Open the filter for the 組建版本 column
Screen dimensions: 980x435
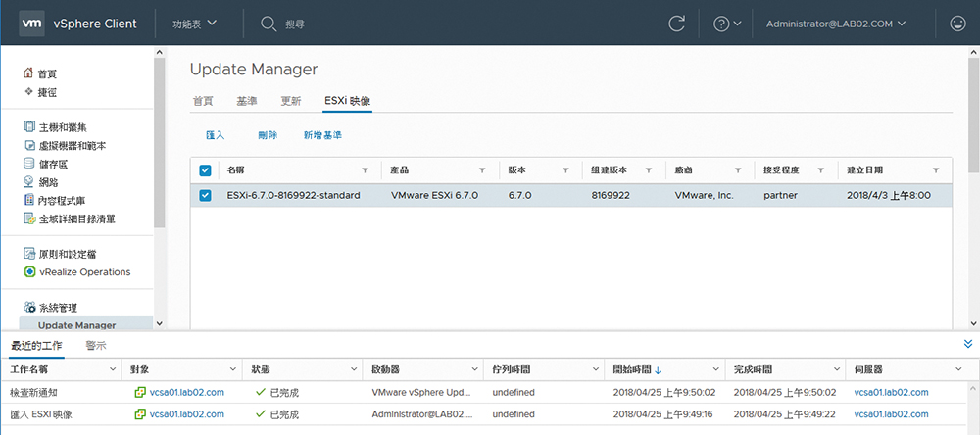pos(649,170)
